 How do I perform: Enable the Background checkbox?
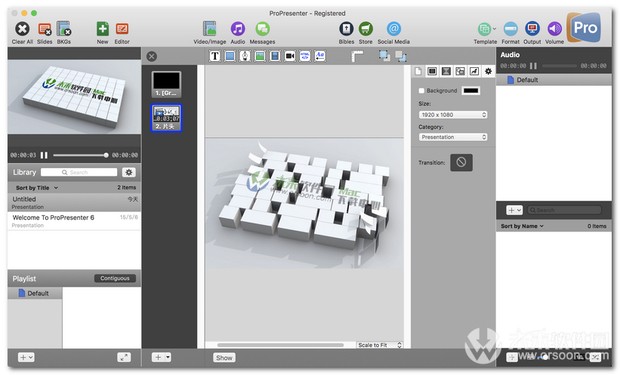pyautogui.click(x=422, y=91)
